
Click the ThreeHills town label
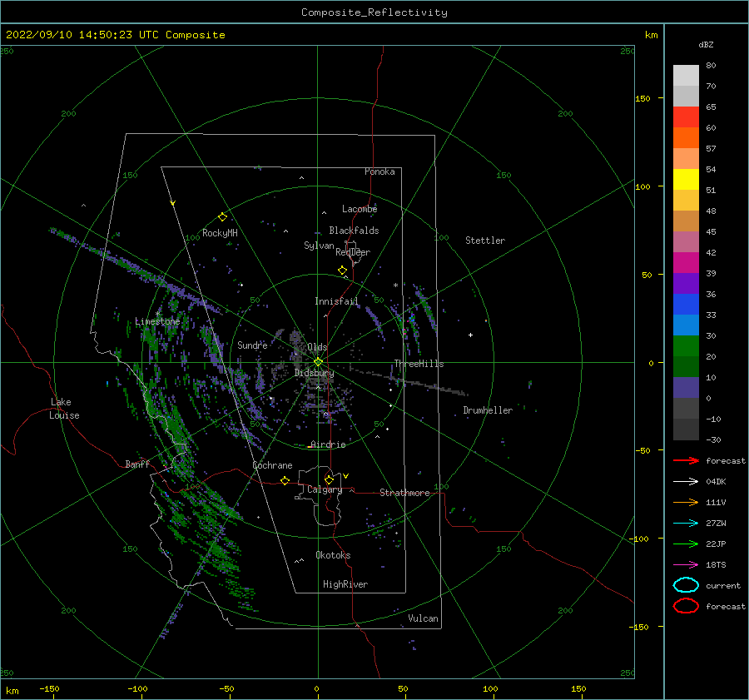[419, 364]
